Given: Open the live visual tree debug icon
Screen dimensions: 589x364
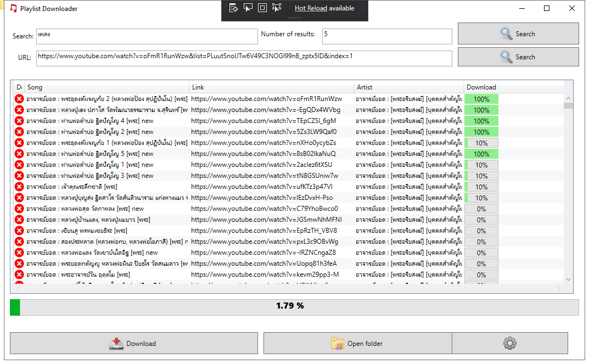Looking at the screenshot, I should tap(234, 8).
